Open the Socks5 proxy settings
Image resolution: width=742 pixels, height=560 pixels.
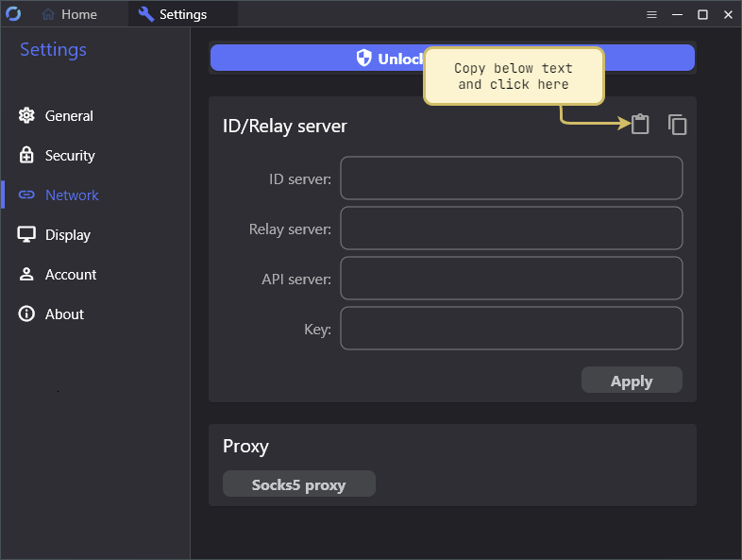pos(298,484)
